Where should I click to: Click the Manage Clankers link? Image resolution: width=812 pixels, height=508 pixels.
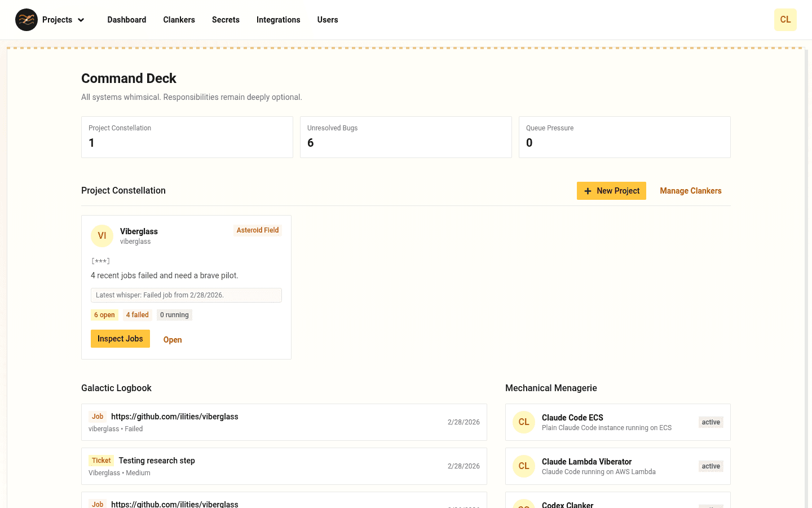(690, 191)
